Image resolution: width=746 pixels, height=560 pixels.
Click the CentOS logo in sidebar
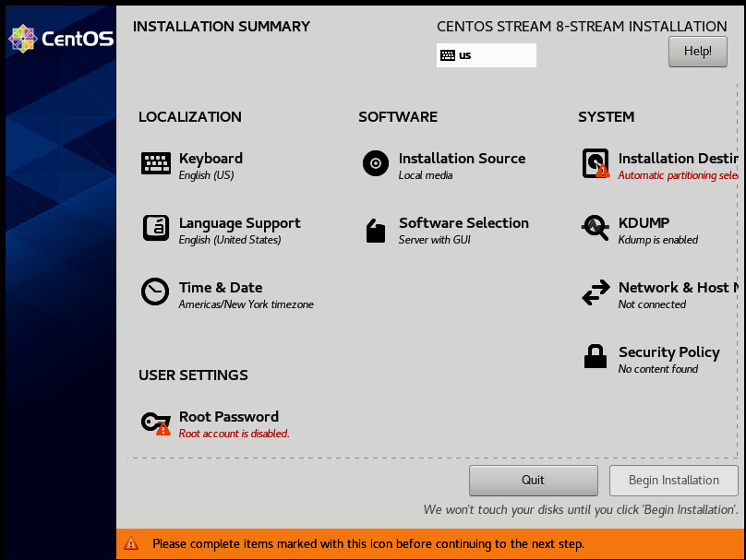[x=61, y=39]
